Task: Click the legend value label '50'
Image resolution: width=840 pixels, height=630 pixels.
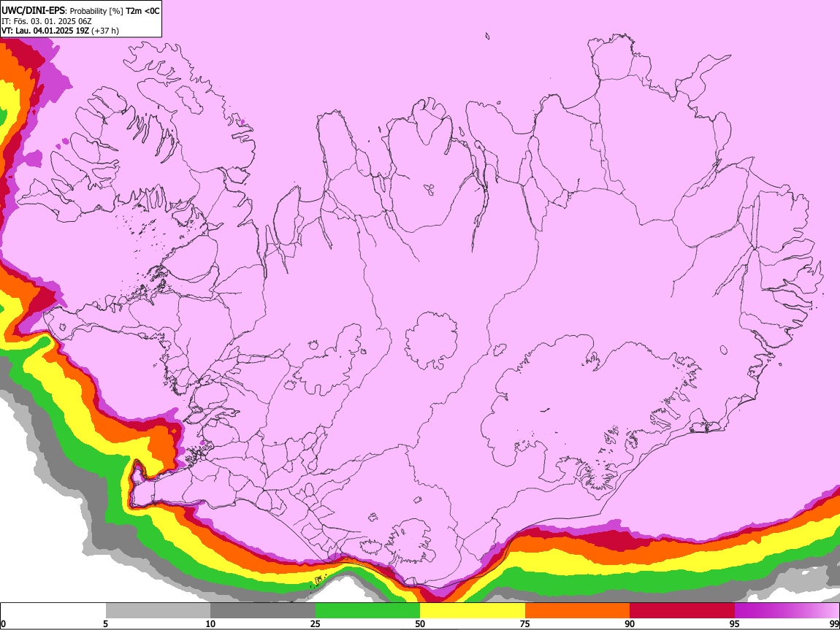Action: point(420,623)
